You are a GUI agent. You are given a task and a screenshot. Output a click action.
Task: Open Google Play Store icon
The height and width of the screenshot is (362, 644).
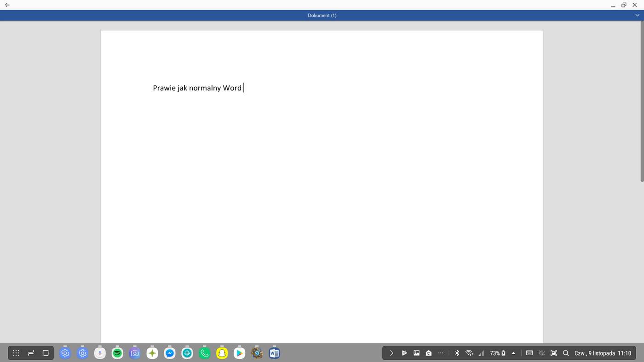[239, 353]
